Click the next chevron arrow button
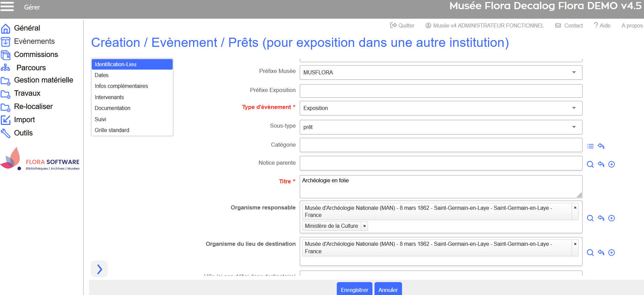 tap(99, 269)
